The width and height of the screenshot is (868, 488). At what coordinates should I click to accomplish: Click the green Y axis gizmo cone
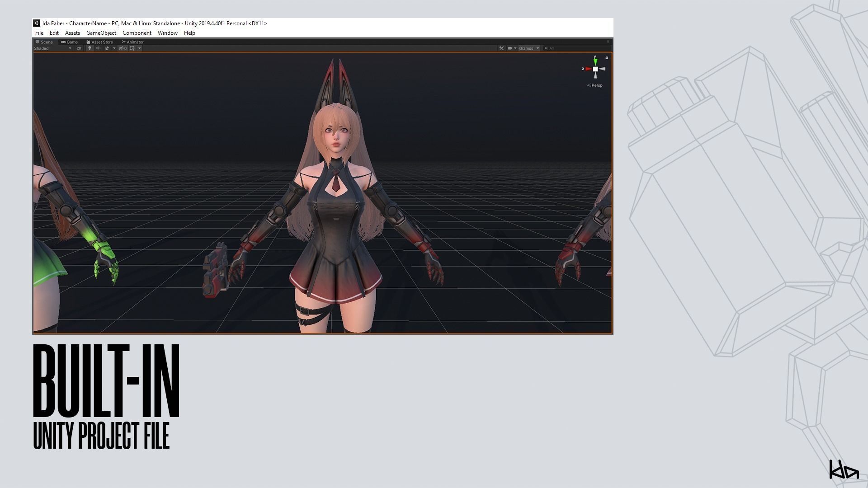pyautogui.click(x=595, y=61)
